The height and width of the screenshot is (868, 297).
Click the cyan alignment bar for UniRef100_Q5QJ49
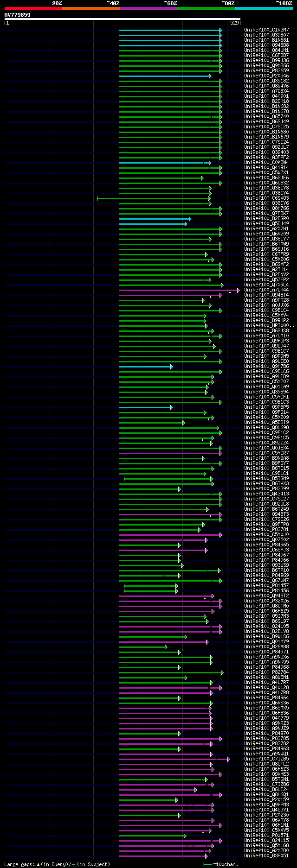[x=153, y=224]
